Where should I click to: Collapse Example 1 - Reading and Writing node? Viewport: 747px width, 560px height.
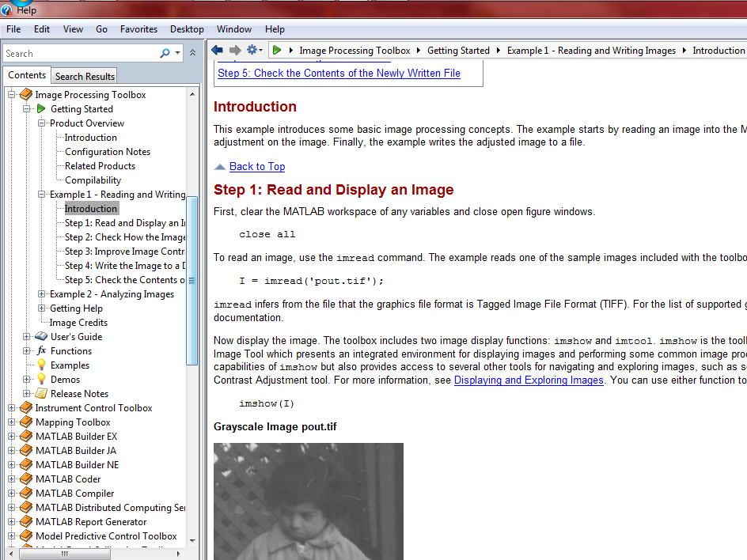coord(41,195)
